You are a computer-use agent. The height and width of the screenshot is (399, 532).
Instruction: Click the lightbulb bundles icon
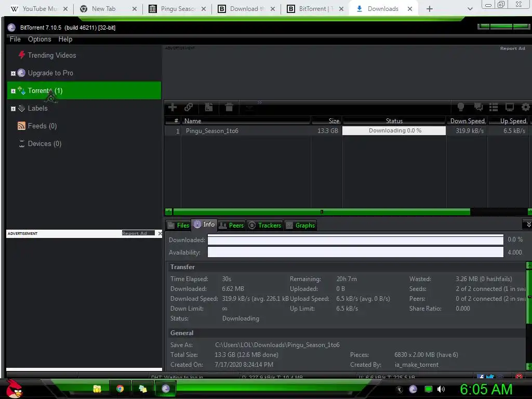click(x=460, y=107)
